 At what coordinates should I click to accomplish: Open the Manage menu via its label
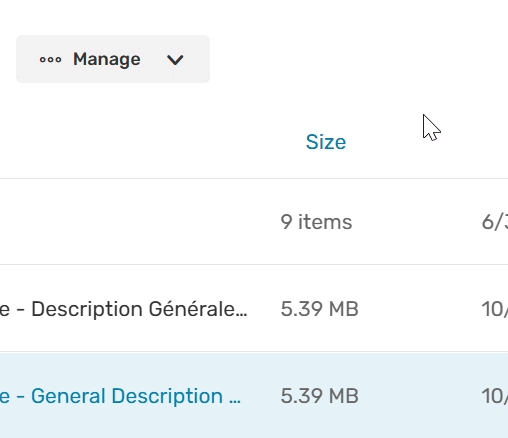(x=107, y=59)
